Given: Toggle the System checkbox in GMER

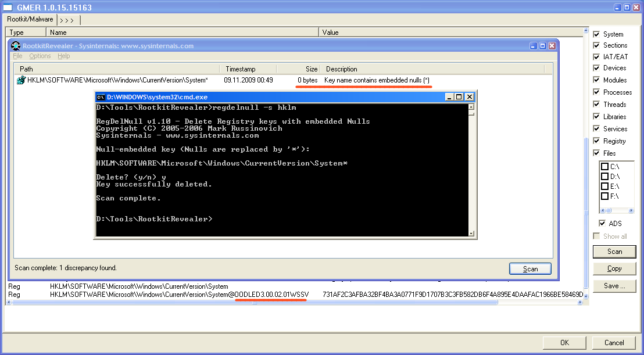Looking at the screenshot, I should coord(596,34).
